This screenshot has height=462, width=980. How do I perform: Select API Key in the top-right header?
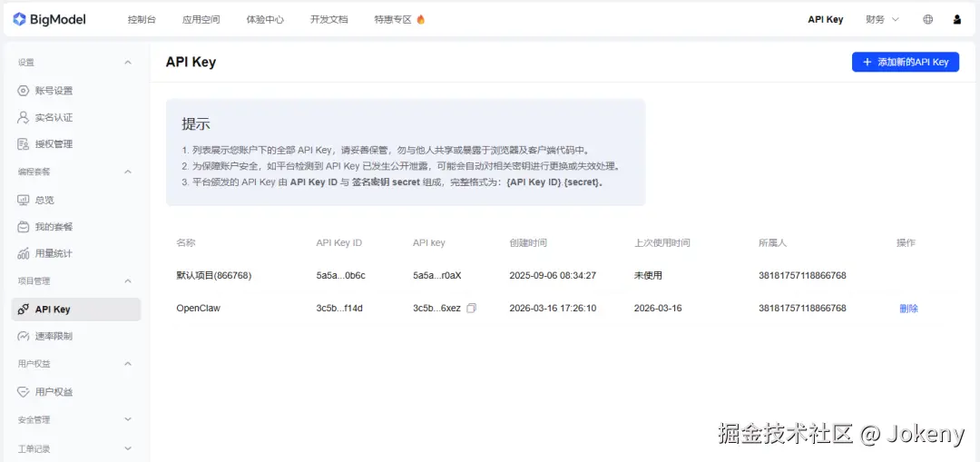[825, 19]
